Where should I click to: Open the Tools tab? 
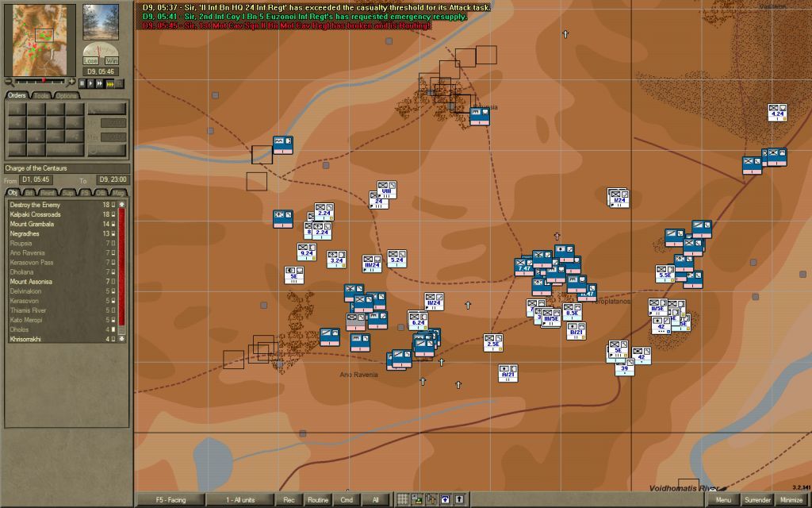tap(41, 96)
